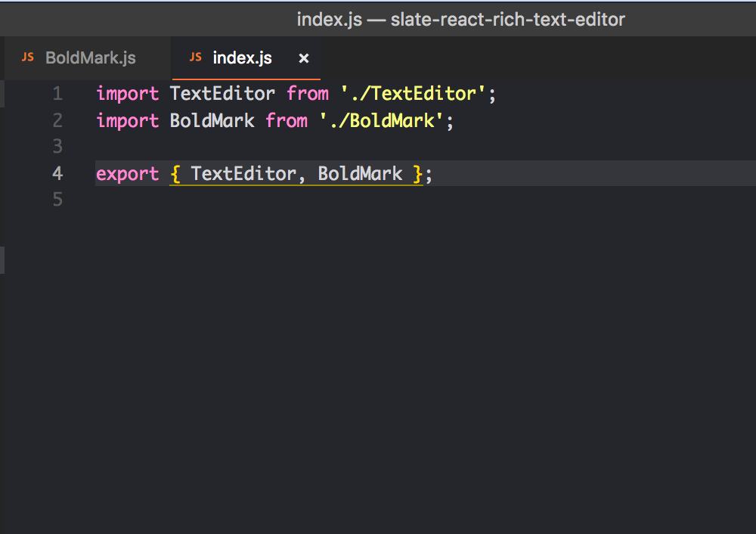Screen dimensions: 756x534
Task: Click the './TextEditor' import path string
Action: (414, 94)
